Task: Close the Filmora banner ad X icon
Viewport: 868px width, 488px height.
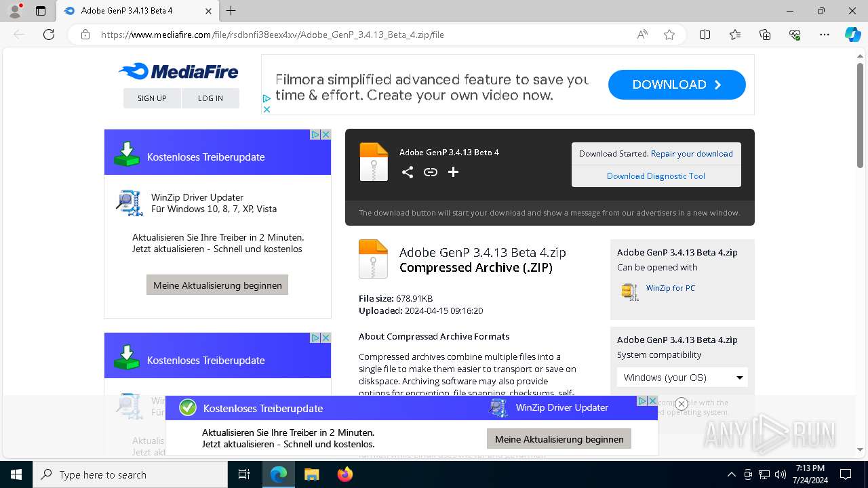Action: tap(267, 109)
